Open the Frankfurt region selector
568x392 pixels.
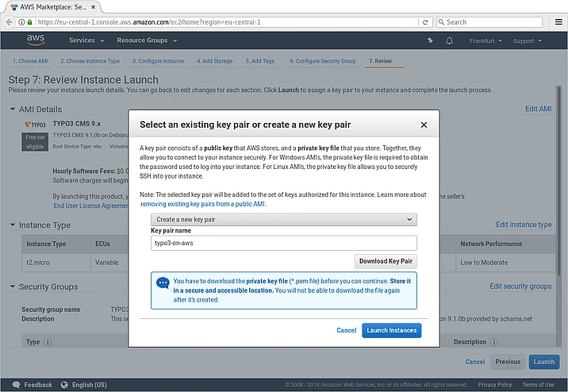click(485, 40)
